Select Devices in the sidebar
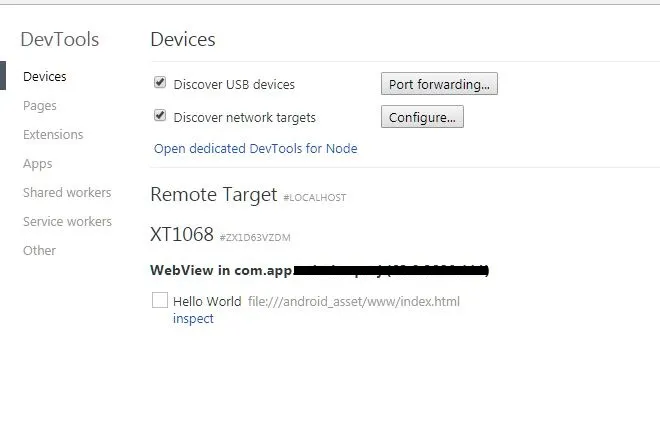Screen dimensions: 660x436 click(x=45, y=76)
